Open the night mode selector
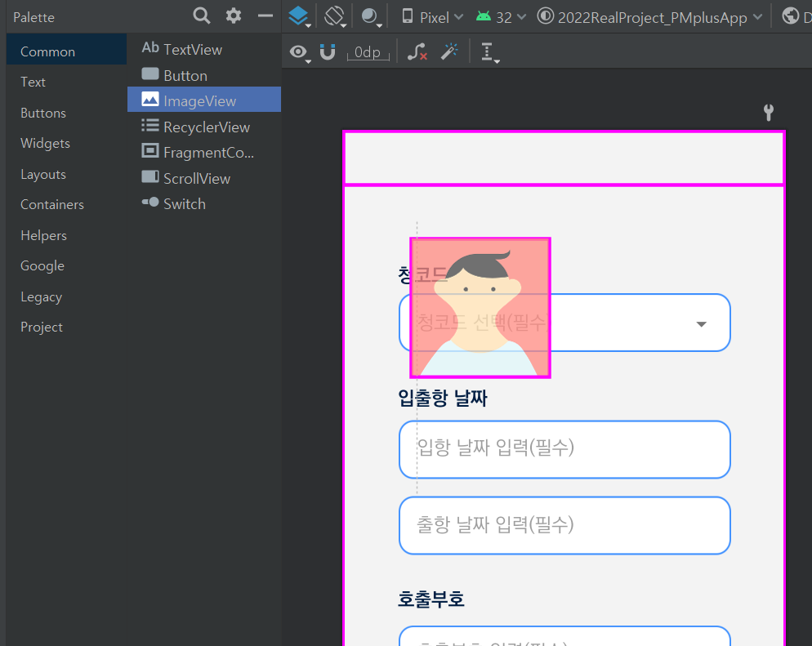The width and height of the screenshot is (812, 646). click(371, 16)
